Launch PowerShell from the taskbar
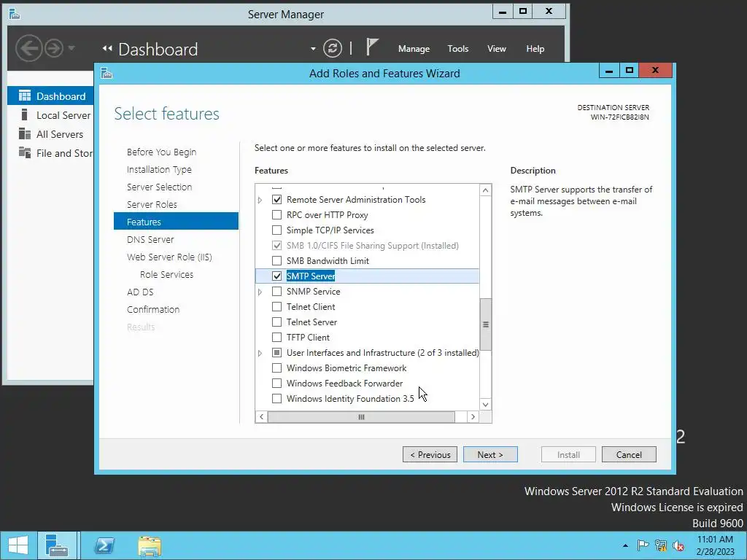The image size is (747, 560). tap(104, 545)
